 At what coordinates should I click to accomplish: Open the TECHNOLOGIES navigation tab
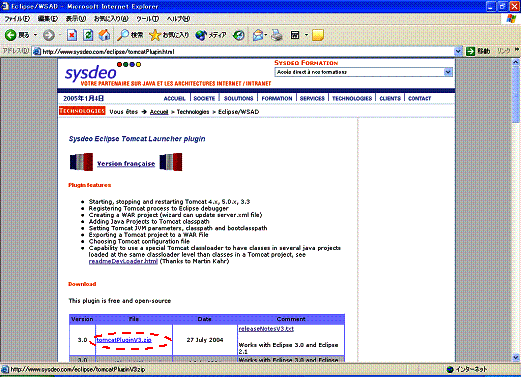click(x=352, y=98)
